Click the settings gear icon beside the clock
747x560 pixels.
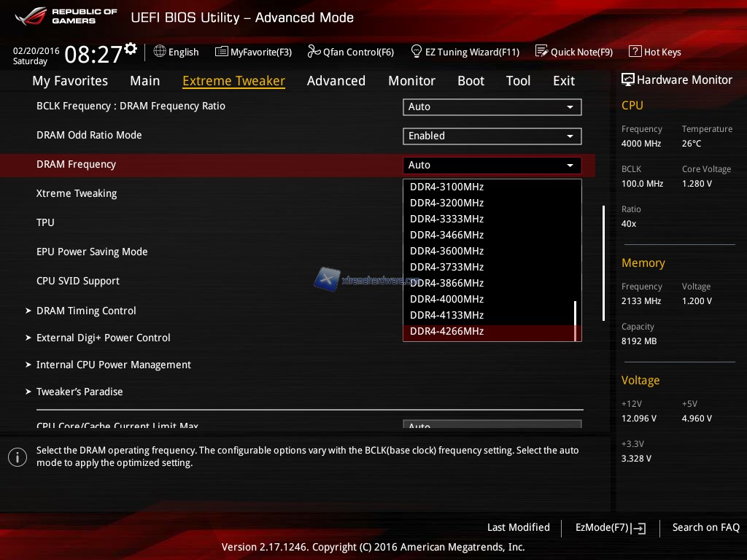[x=131, y=49]
